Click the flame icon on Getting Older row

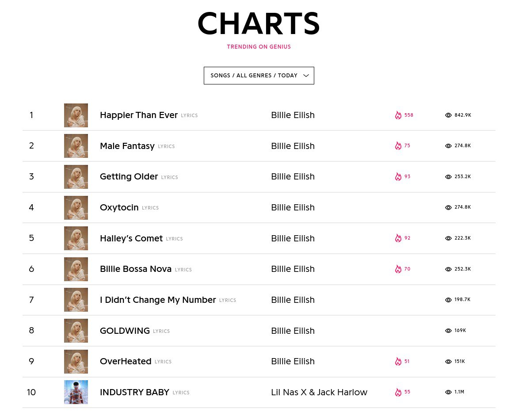(x=398, y=177)
